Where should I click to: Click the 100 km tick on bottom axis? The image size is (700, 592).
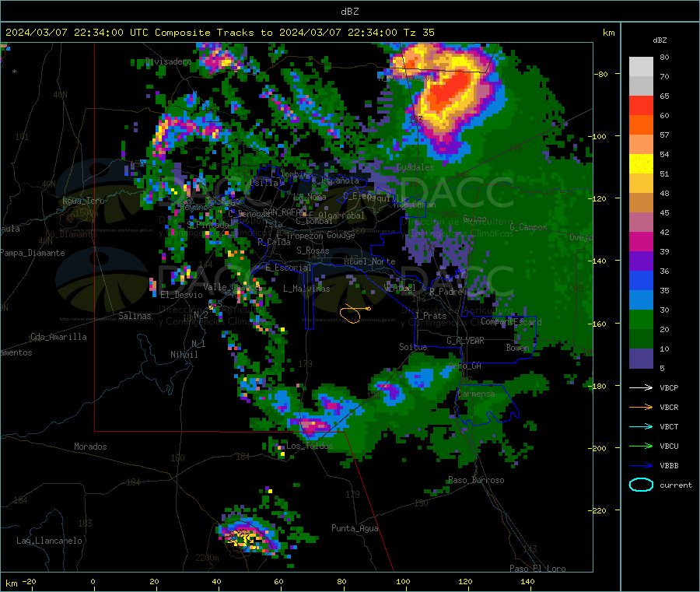(x=403, y=581)
